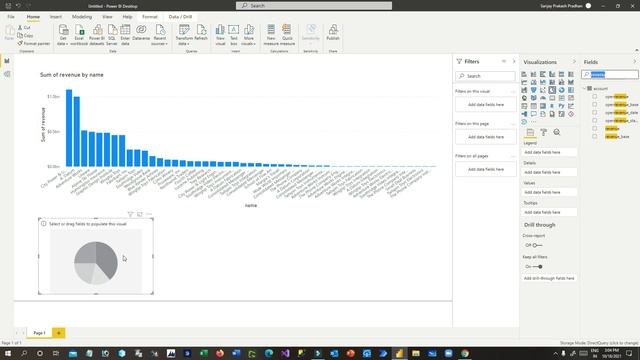Click the Values add data fields well
640x360 pixels.
(x=549, y=192)
